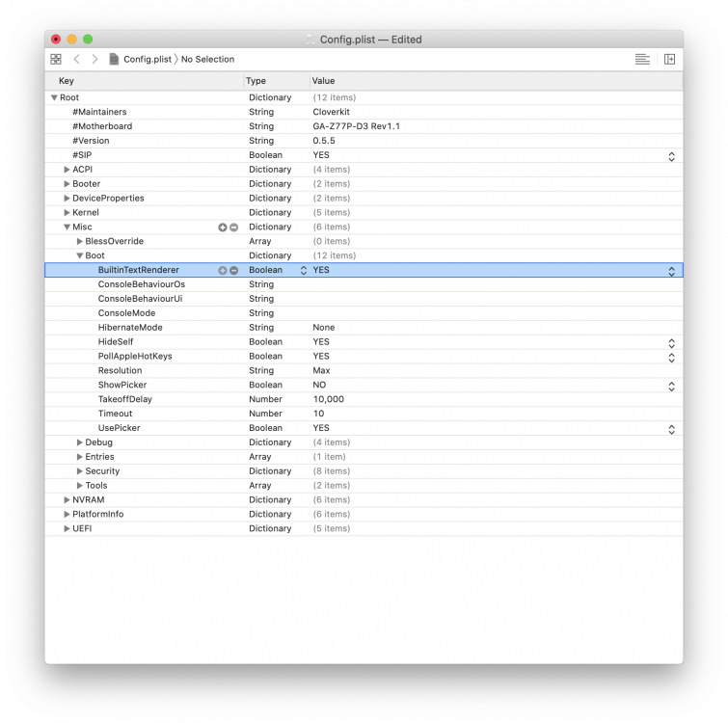Toggle #SIP boolean value stepper
728x723 pixels.
[x=671, y=156]
